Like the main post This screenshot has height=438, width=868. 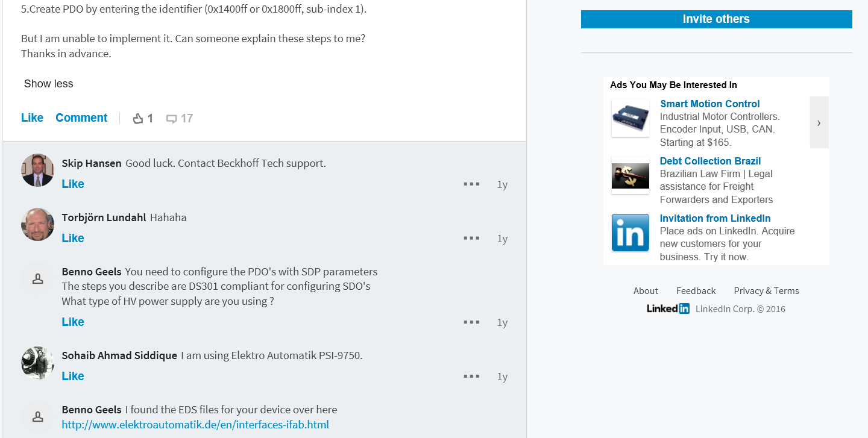pos(32,118)
